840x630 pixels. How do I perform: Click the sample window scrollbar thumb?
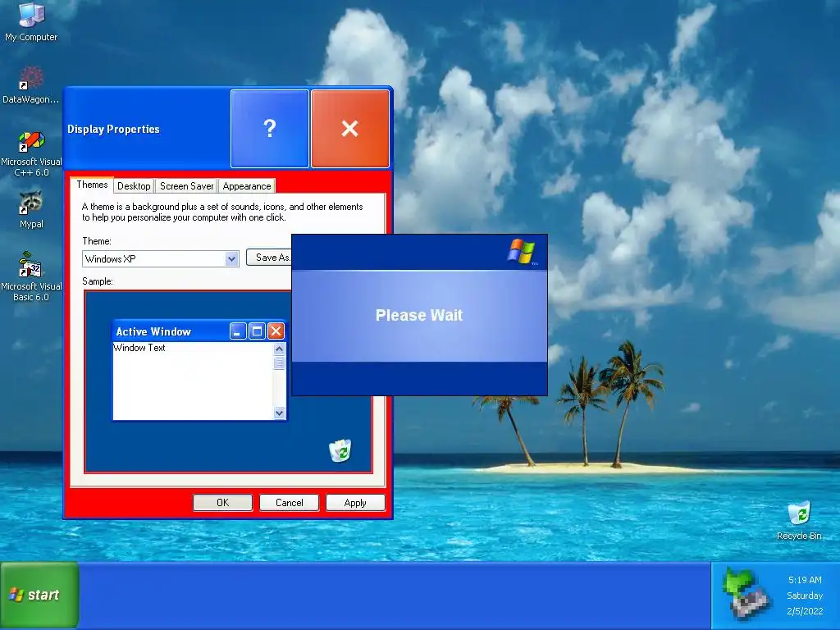tap(279, 363)
